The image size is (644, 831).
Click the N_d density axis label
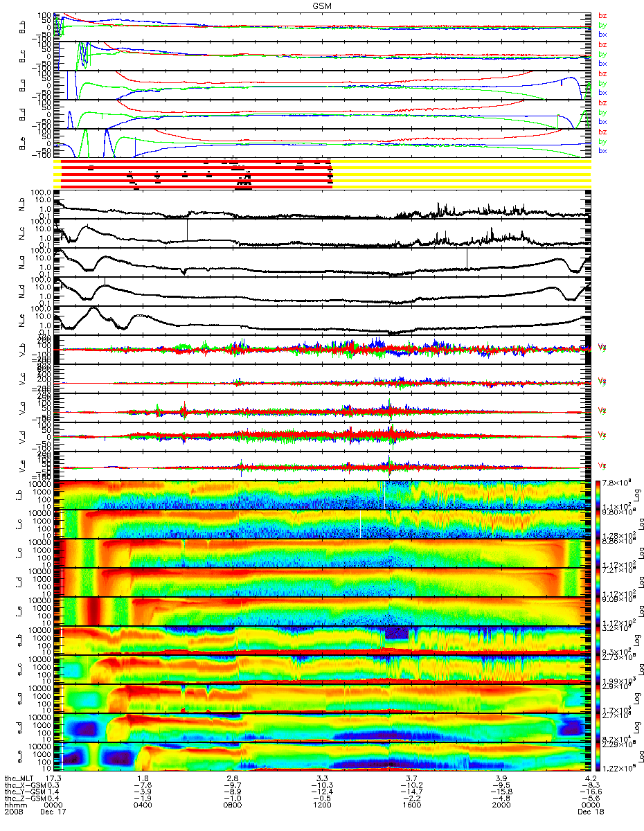tap(21, 292)
